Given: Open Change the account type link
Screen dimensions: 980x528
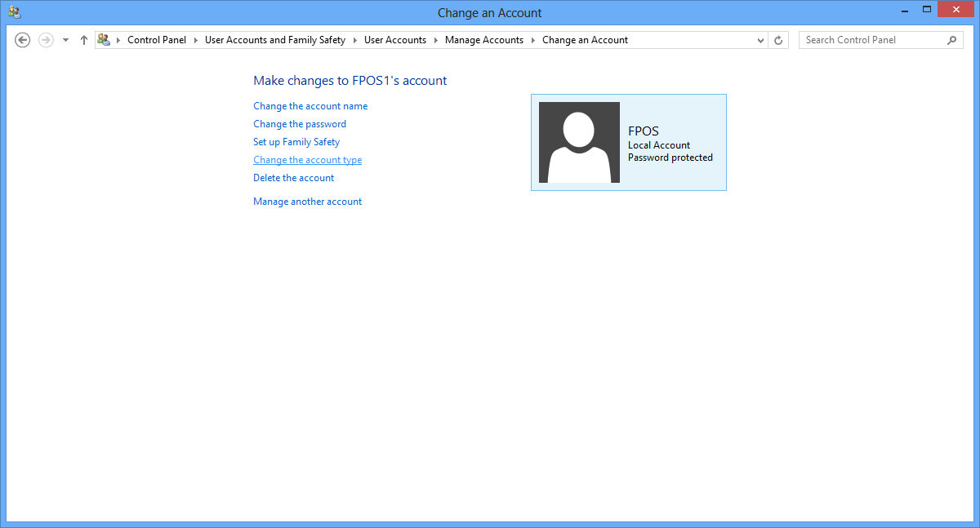Looking at the screenshot, I should point(307,160).
